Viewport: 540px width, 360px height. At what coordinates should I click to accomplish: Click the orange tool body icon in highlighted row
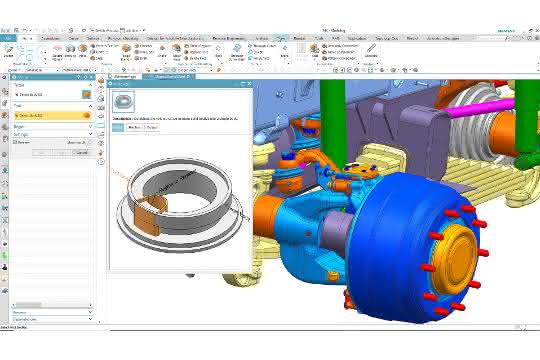(x=87, y=116)
